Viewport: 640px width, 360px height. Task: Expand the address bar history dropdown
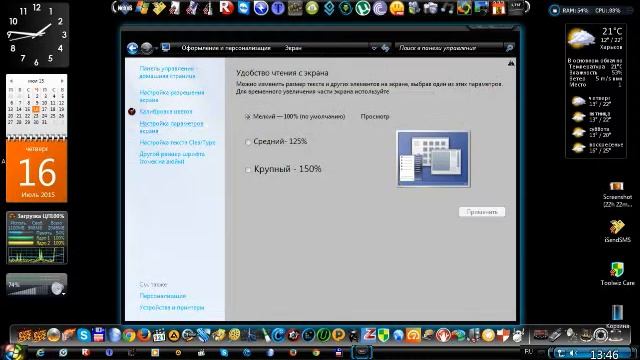click(374, 48)
